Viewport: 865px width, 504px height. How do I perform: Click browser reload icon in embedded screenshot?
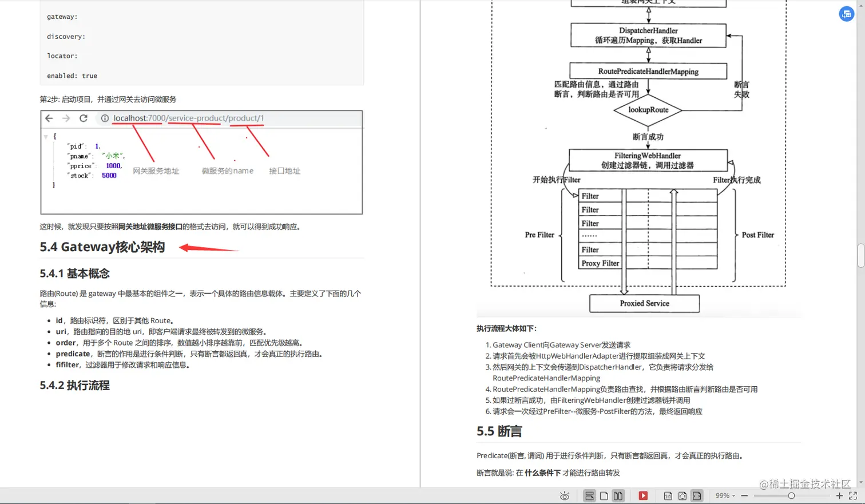pyautogui.click(x=84, y=118)
